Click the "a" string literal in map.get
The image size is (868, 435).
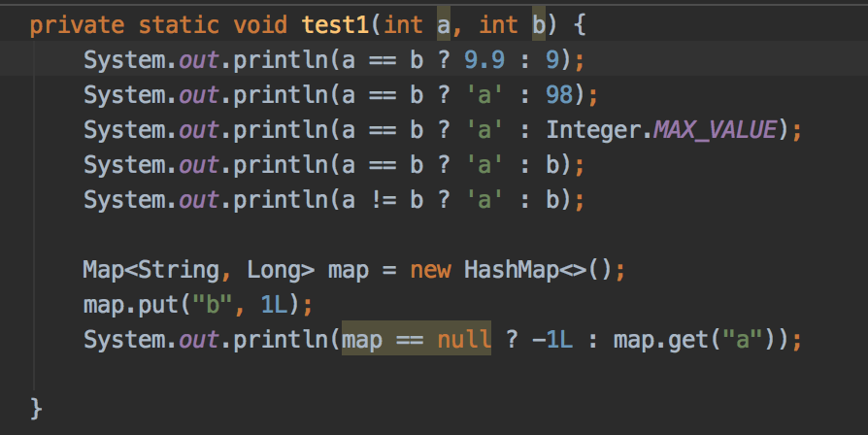743,340
